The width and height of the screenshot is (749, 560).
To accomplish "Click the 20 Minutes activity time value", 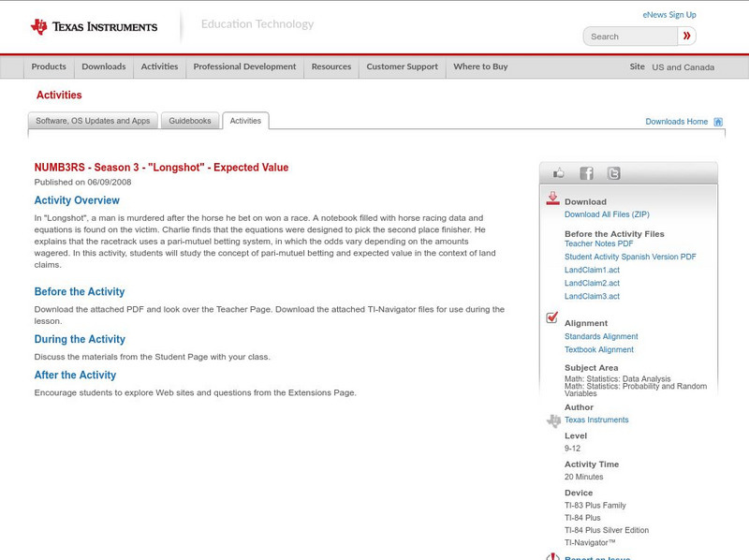I will pyautogui.click(x=583, y=477).
